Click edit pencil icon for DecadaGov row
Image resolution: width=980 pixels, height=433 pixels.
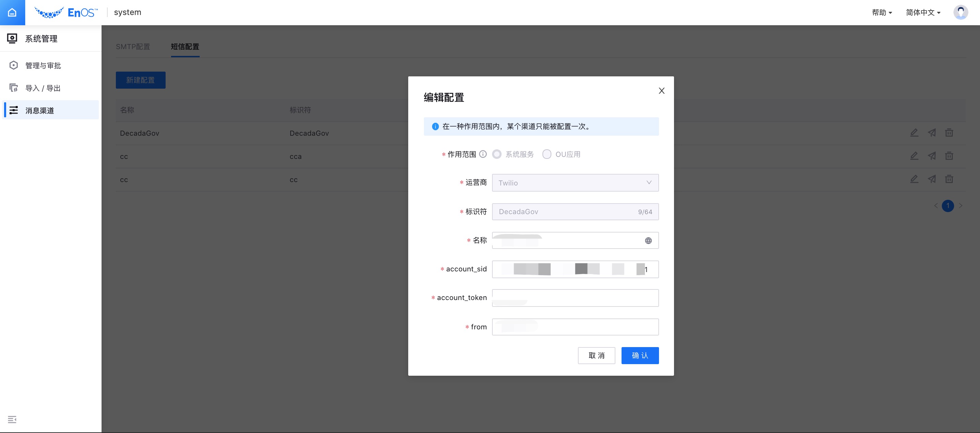tap(914, 133)
